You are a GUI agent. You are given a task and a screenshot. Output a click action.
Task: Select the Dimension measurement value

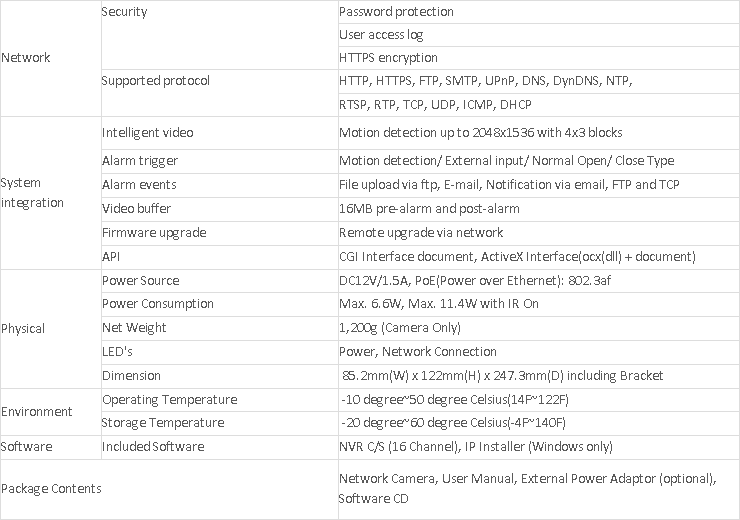pyautogui.click(x=501, y=376)
